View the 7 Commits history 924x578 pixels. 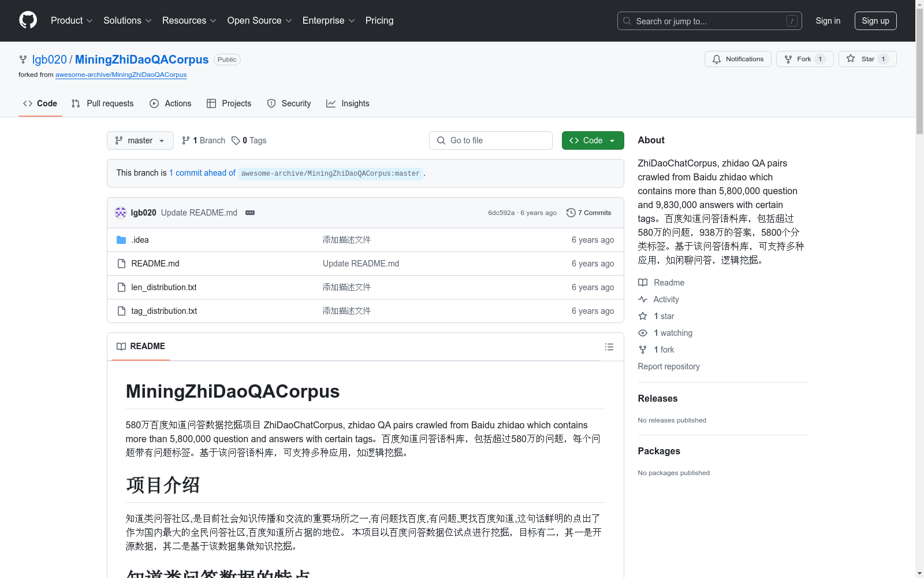(588, 213)
